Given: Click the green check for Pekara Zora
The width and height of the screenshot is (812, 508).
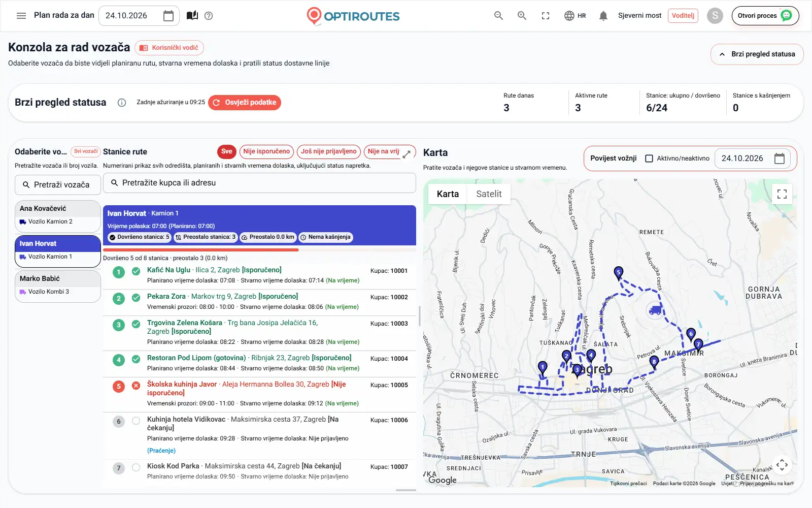Looking at the screenshot, I should [x=136, y=298].
